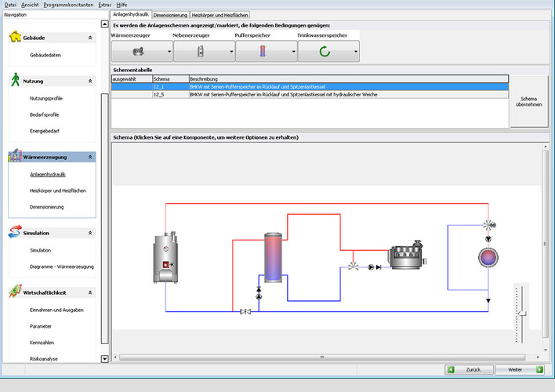Click the Gebäude house icon in navigation
The image size is (555, 392).
click(x=16, y=38)
